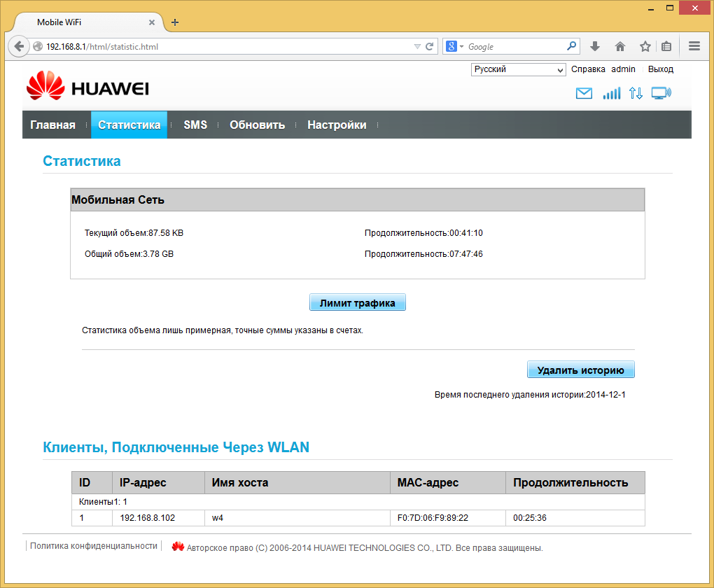Screen dimensions: 714x588
Task: Click host name w4 cell
Action: point(297,518)
